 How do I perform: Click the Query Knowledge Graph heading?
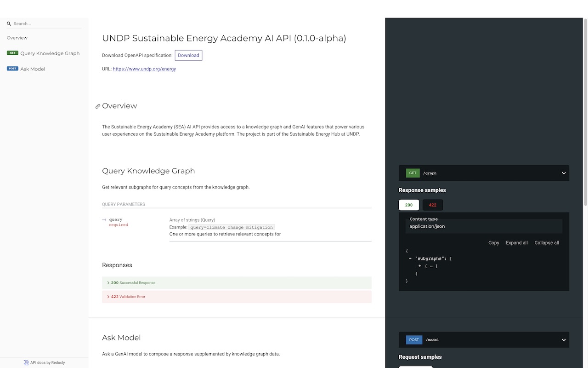click(148, 171)
